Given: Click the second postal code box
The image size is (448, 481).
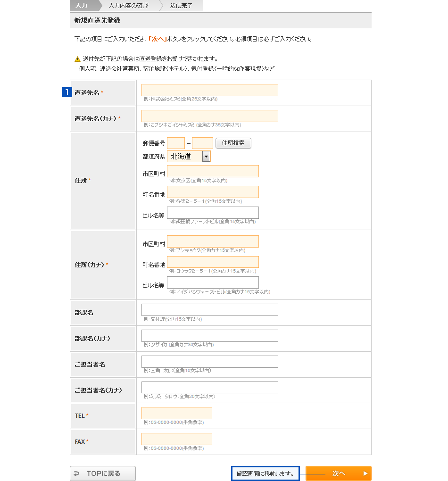Looking at the screenshot, I should pos(202,143).
